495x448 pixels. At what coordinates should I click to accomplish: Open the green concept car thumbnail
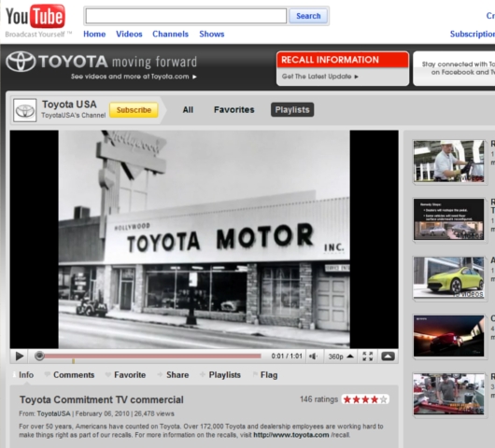tap(449, 277)
